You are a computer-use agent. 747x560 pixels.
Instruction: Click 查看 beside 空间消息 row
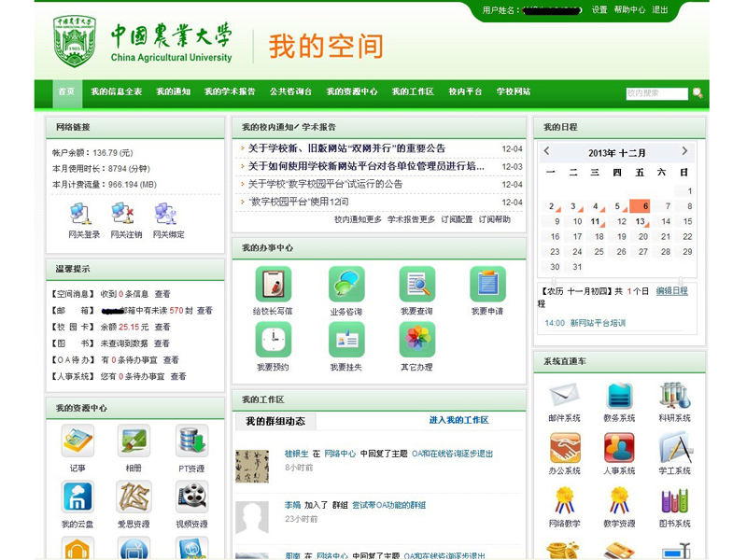tap(162, 294)
